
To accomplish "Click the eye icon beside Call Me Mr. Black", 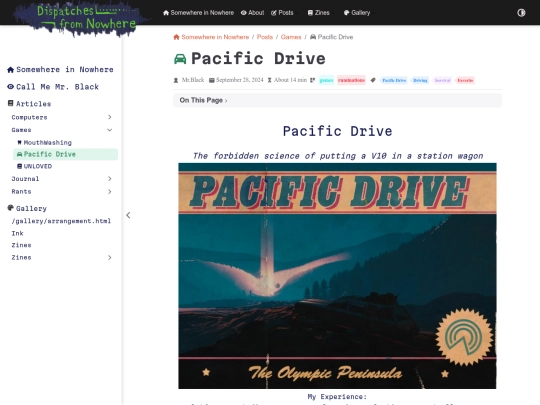I will [x=11, y=87].
